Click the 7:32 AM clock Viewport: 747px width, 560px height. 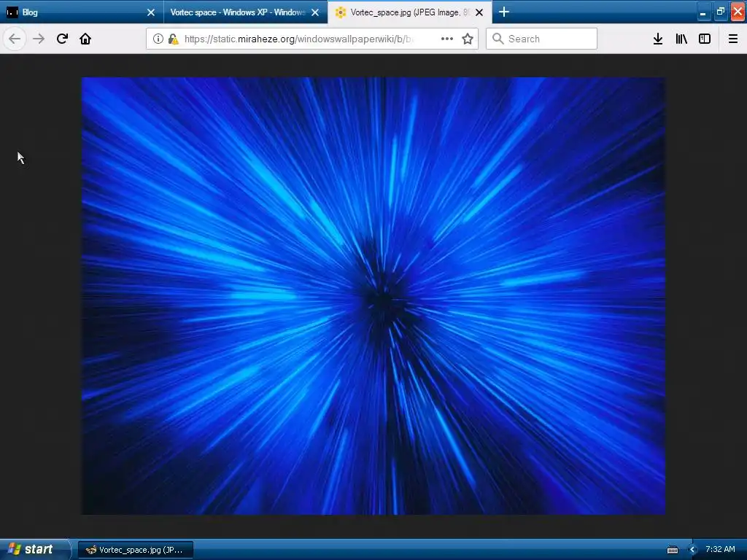pos(720,550)
